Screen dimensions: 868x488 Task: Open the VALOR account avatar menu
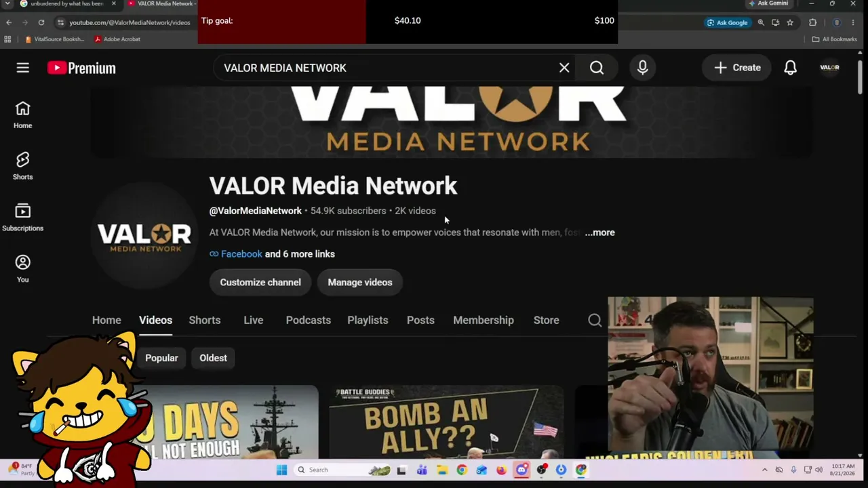pos(829,68)
